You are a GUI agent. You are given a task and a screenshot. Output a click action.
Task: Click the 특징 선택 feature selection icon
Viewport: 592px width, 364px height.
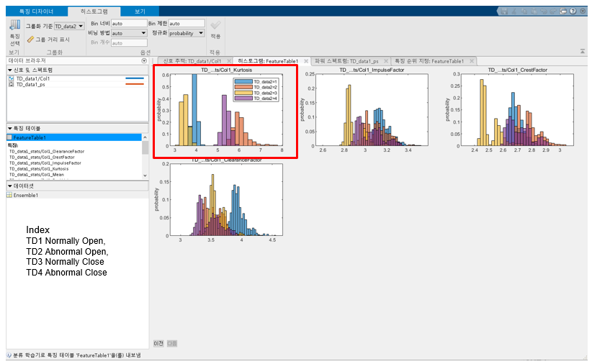pyautogui.click(x=14, y=25)
